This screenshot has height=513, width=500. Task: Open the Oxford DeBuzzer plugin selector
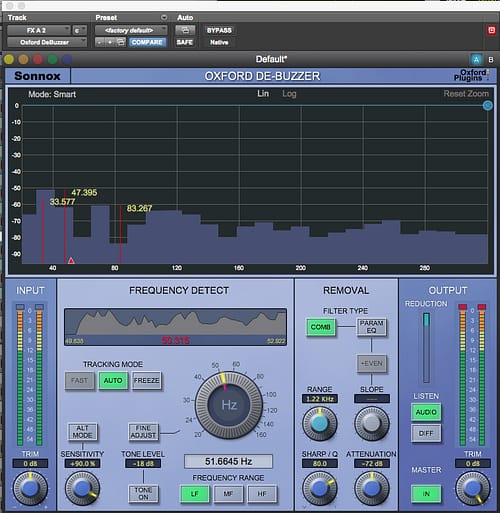(47, 42)
